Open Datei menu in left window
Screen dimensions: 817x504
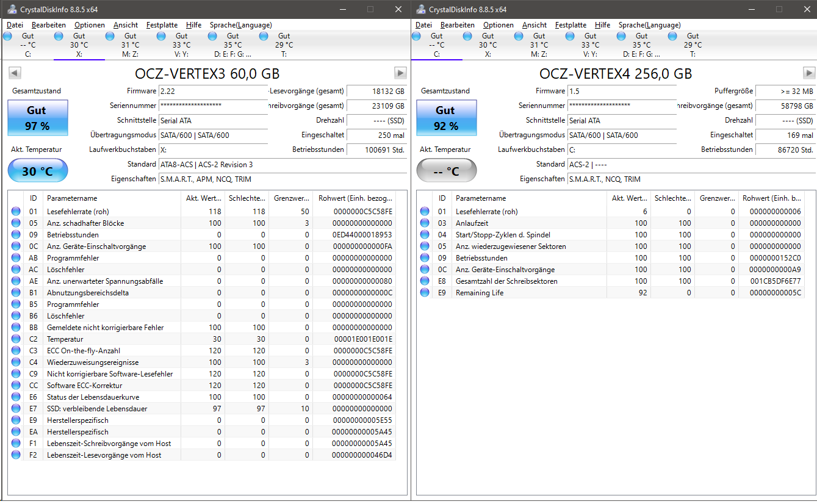pos(15,25)
